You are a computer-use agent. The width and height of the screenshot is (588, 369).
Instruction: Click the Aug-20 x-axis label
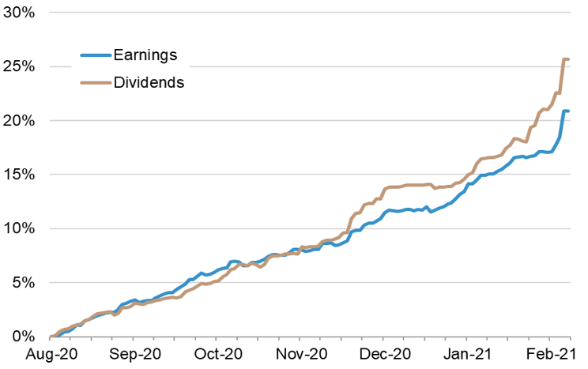click(x=51, y=354)
